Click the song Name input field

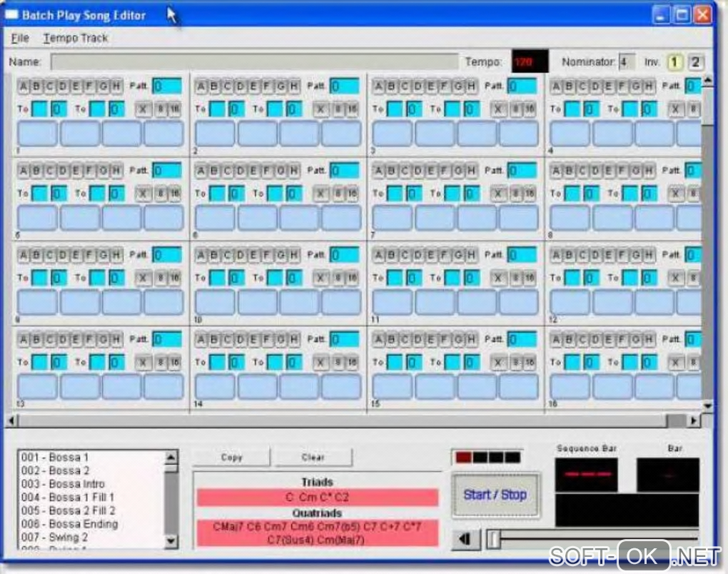(x=254, y=62)
